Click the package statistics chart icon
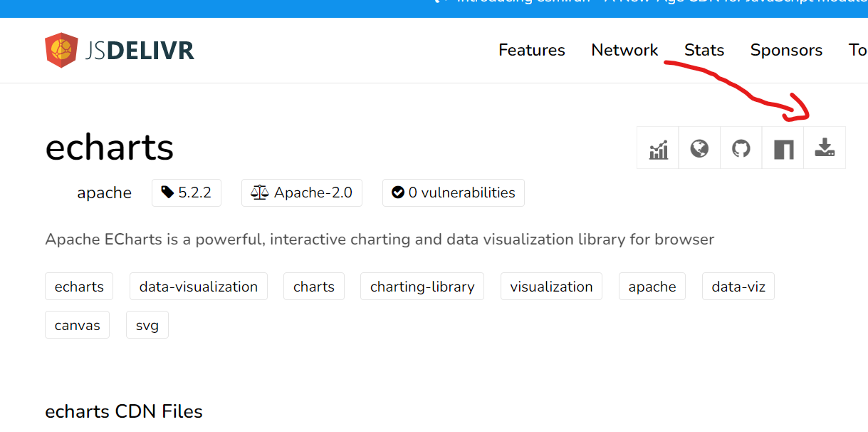The width and height of the screenshot is (868, 432). click(x=658, y=148)
